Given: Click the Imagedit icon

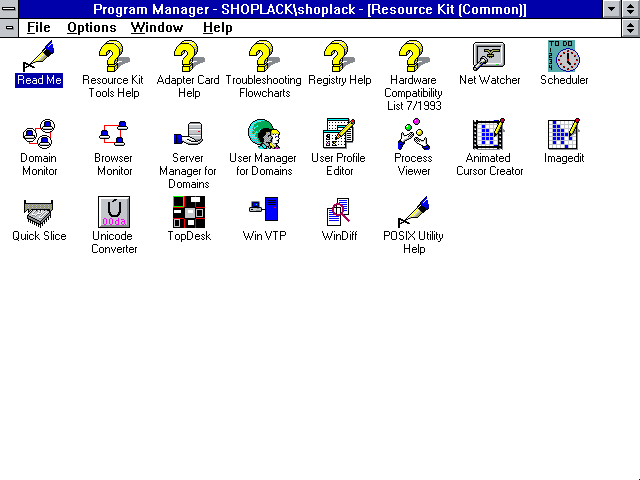Looking at the screenshot, I should (x=564, y=134).
